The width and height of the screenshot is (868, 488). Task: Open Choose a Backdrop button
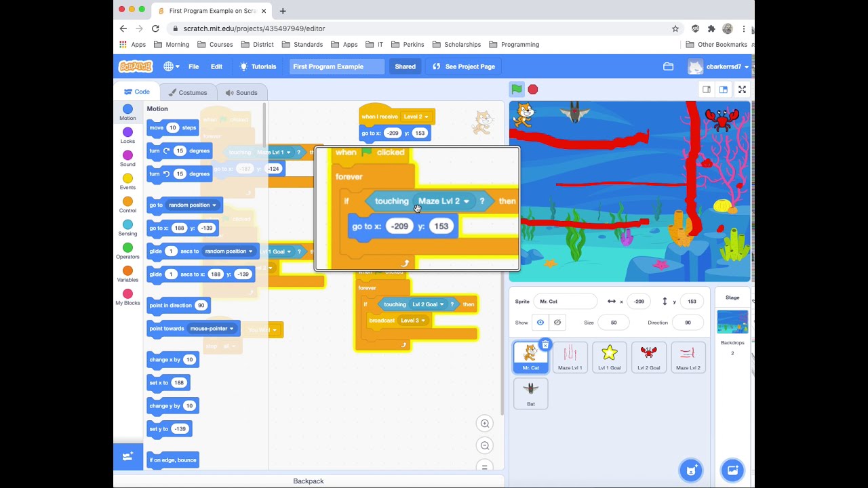click(x=732, y=470)
